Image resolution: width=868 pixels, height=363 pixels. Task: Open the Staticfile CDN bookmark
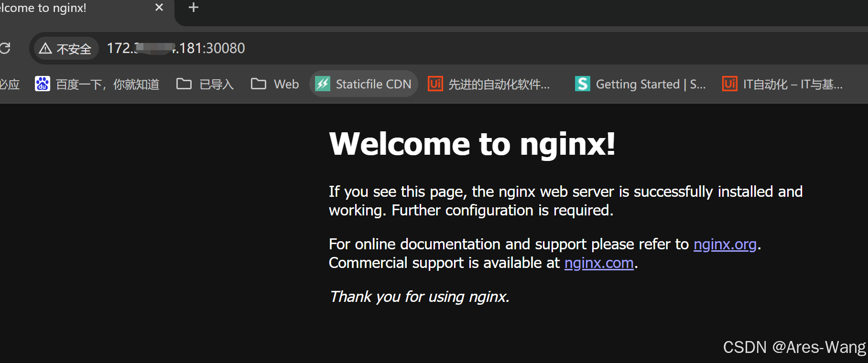(x=363, y=84)
